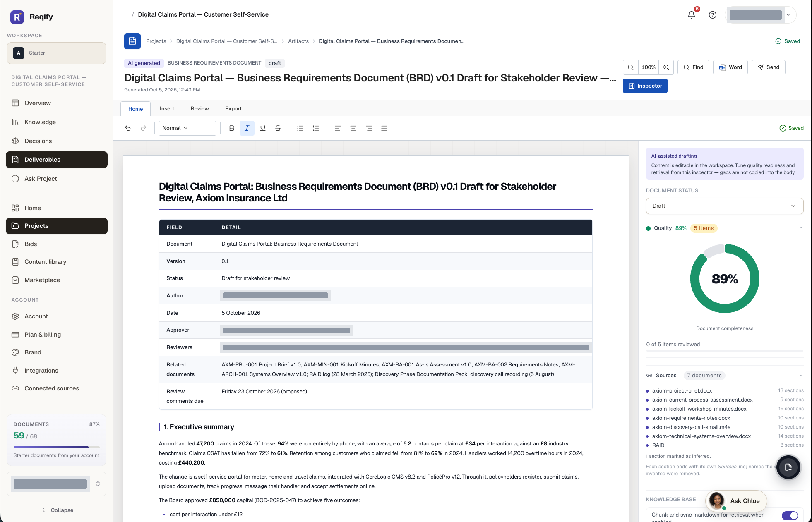Click the Inspector button
The width and height of the screenshot is (812, 522).
(645, 86)
